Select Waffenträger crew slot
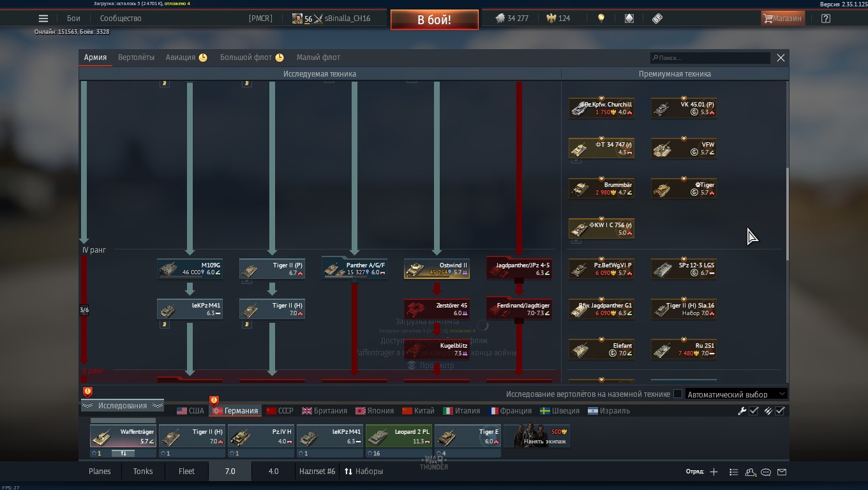 [123, 436]
